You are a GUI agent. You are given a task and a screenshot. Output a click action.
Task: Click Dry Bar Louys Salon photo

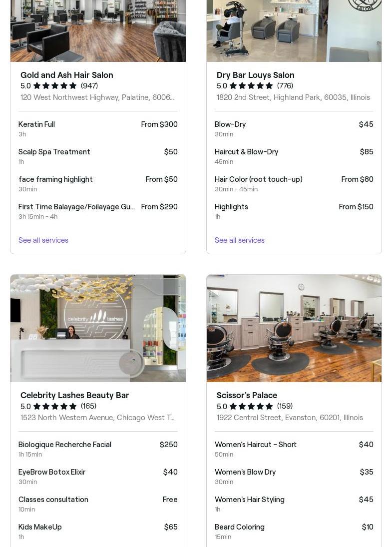click(x=294, y=30)
